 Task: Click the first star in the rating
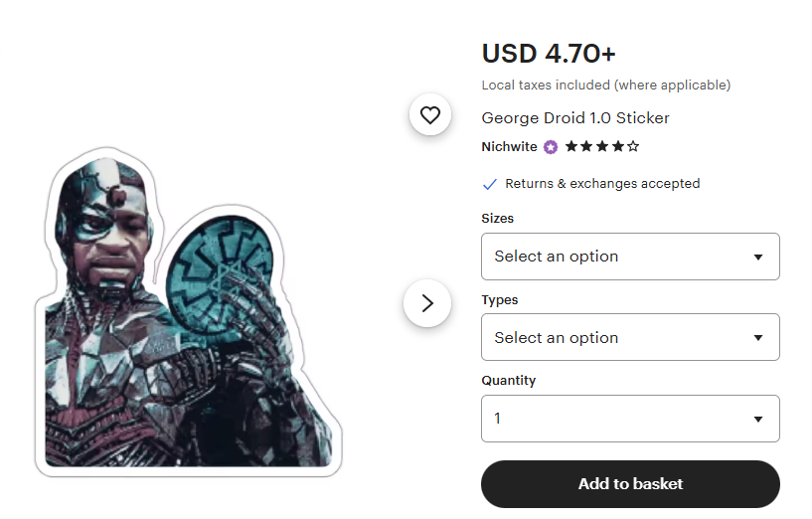click(x=571, y=146)
